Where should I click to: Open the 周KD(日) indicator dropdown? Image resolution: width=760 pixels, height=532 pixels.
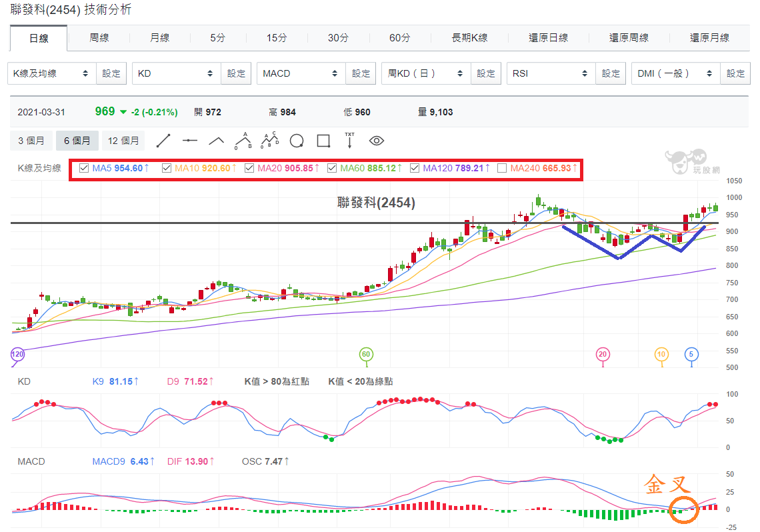[426, 73]
